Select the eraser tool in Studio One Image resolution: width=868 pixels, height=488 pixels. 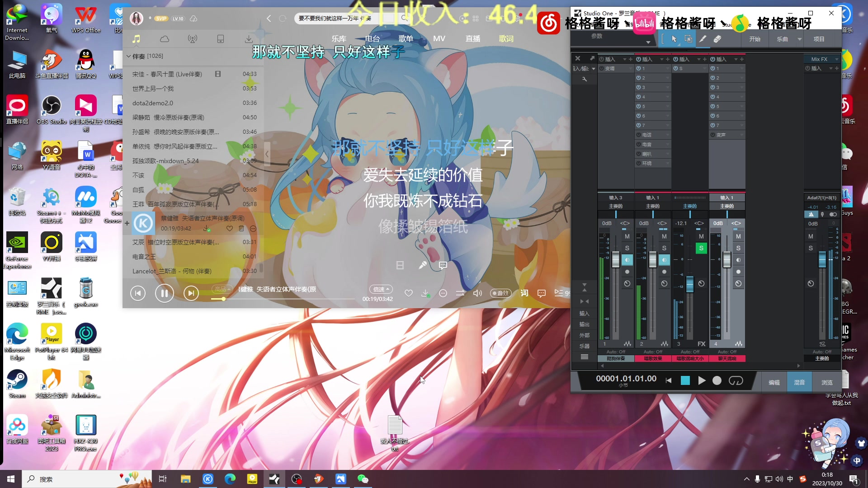pos(717,39)
